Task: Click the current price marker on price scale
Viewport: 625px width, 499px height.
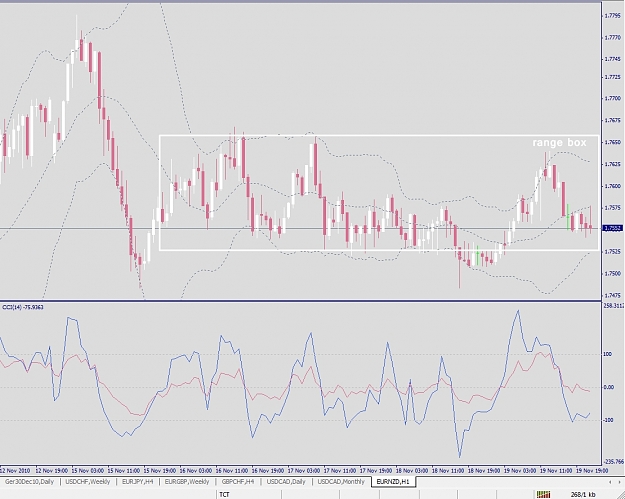Action: point(612,228)
